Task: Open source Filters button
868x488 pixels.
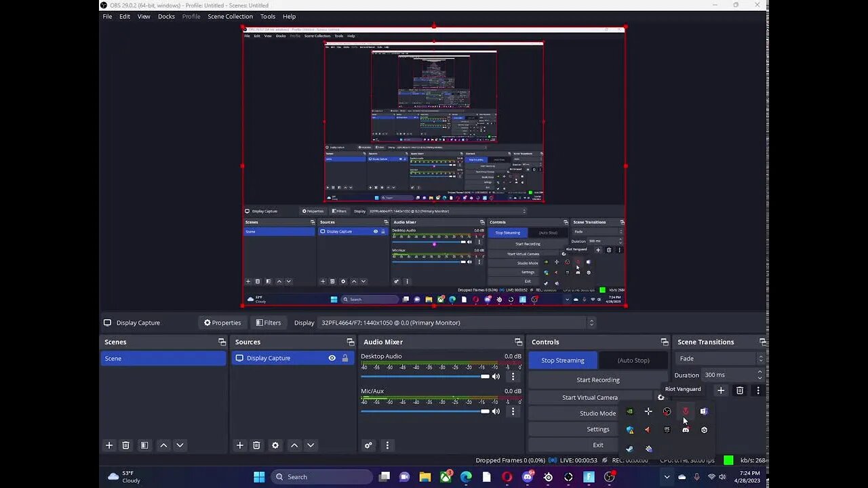Action: click(x=268, y=323)
